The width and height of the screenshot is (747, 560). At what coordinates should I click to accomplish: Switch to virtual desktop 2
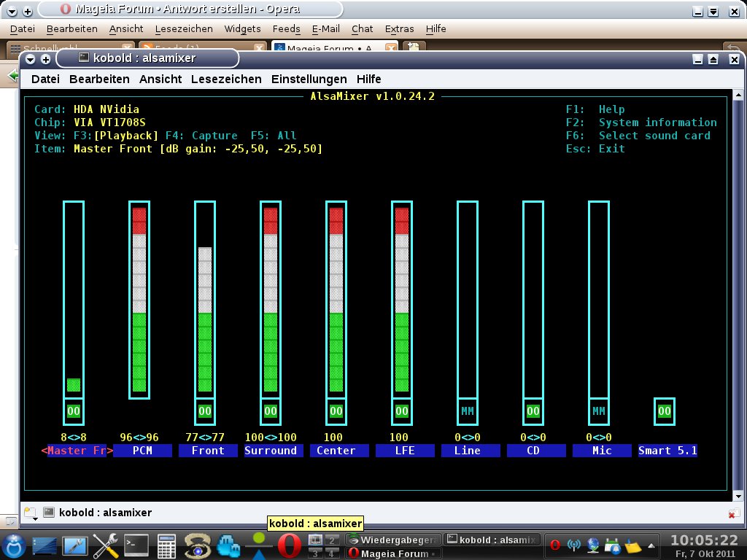point(332,540)
